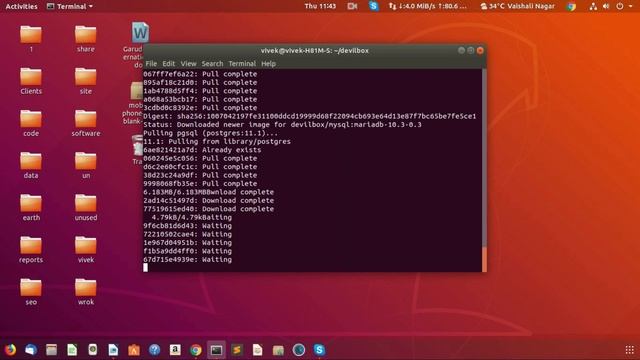Click the '2ad14c51497d: Download complete' line
The width and height of the screenshot is (640, 360).
(209, 200)
